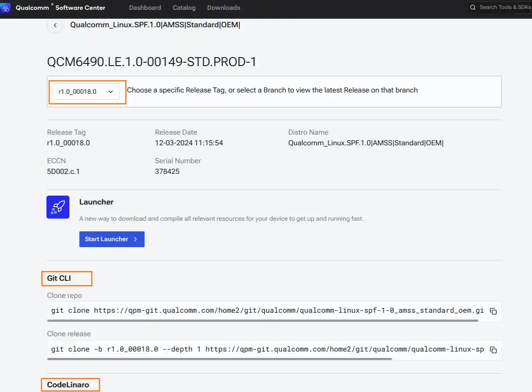Click the QCM6490.LE.1.0-00149-STD.PROD-1 heading
532x392 pixels.
[152, 62]
